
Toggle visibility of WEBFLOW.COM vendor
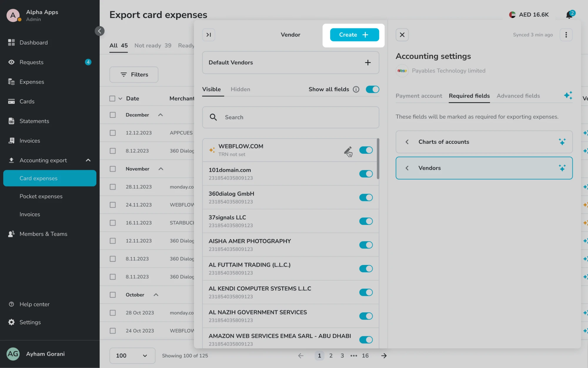[x=366, y=150]
